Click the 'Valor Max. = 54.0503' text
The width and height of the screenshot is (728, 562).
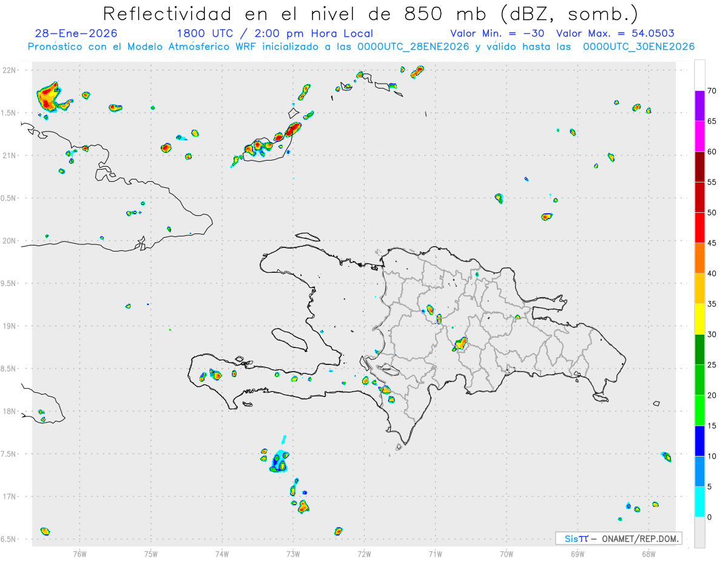point(615,33)
